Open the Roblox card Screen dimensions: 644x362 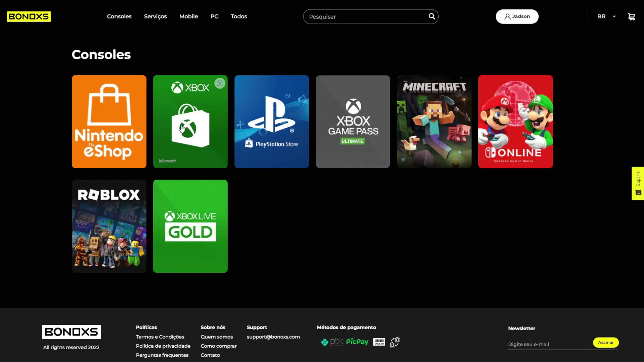(109, 226)
